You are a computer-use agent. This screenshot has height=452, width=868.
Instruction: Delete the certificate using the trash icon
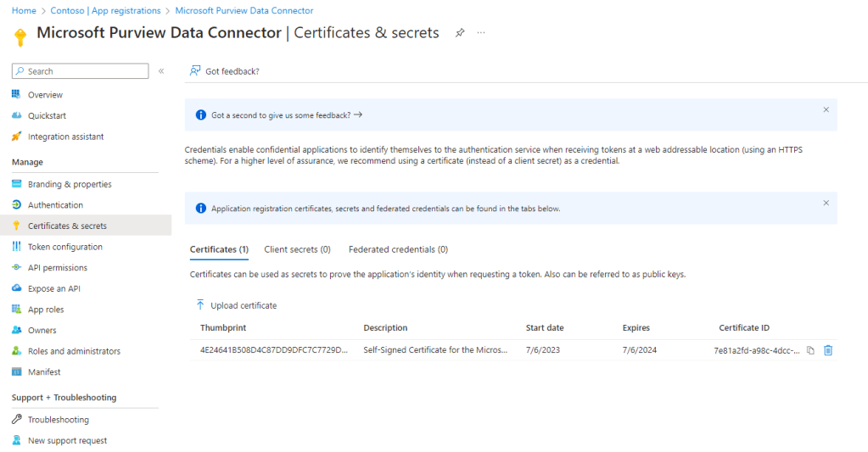[828, 350]
